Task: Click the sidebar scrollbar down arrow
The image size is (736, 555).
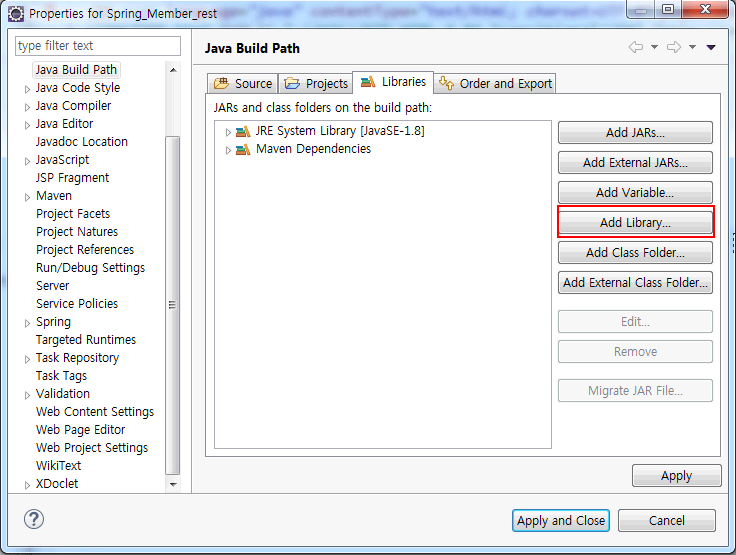Action: pos(173,484)
